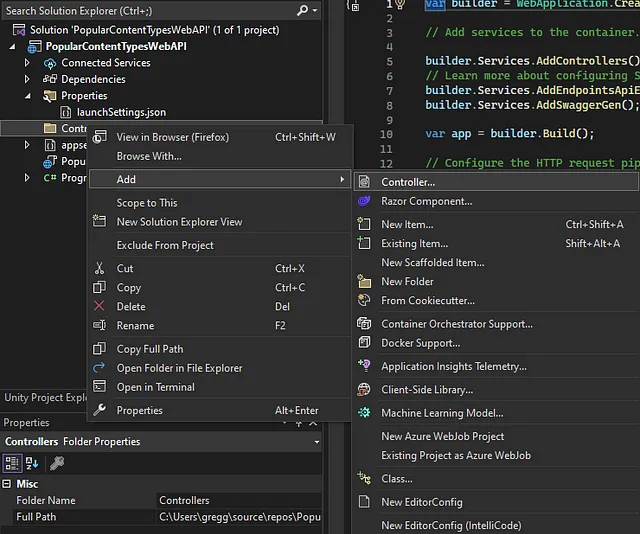Screen dimensions: 640x534
Task: Choose New Folder in the Add submenu
Action: tap(407, 282)
